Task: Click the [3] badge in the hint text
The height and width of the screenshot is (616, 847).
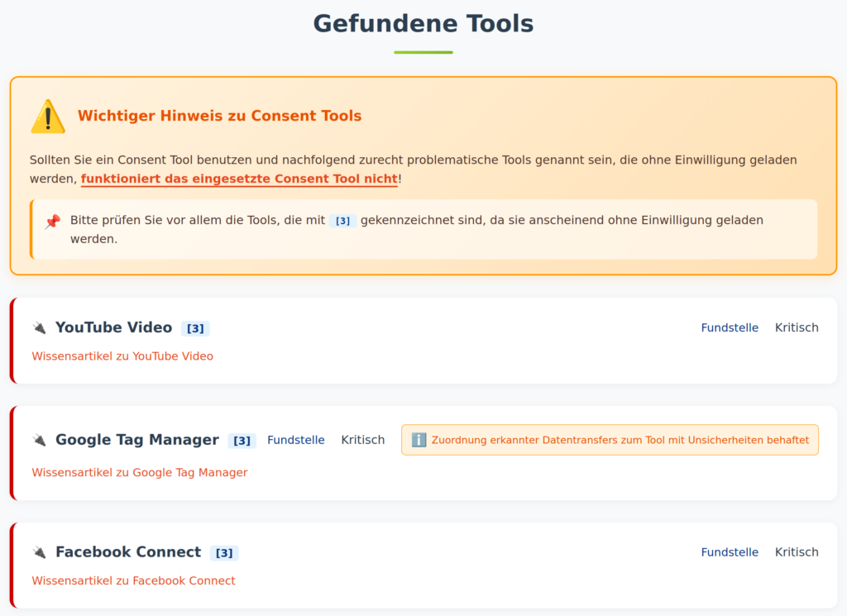Action: (342, 221)
